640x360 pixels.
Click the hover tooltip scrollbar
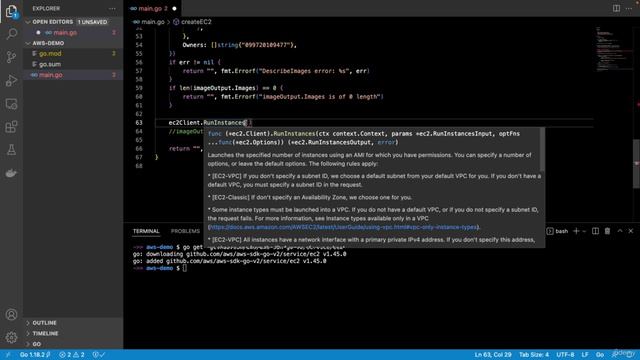pyautogui.click(x=542, y=149)
